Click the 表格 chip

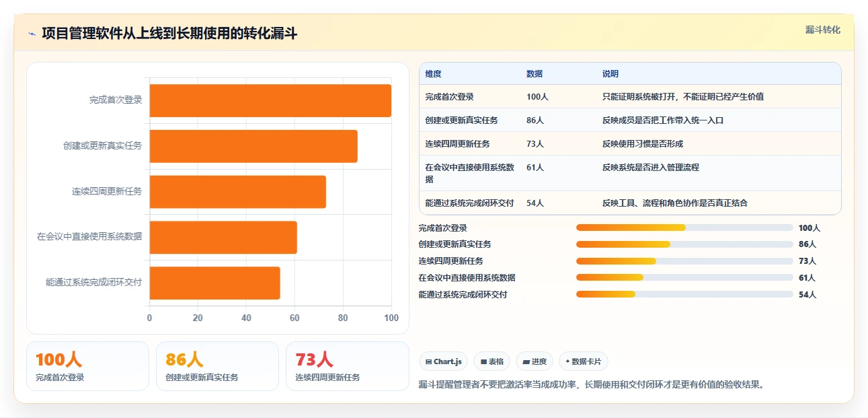(492, 361)
